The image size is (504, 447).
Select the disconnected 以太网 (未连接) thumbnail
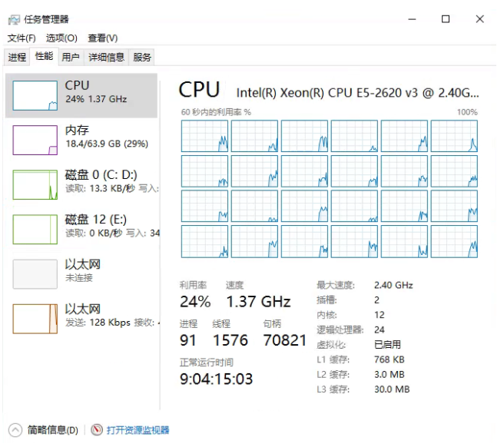[x=35, y=273]
